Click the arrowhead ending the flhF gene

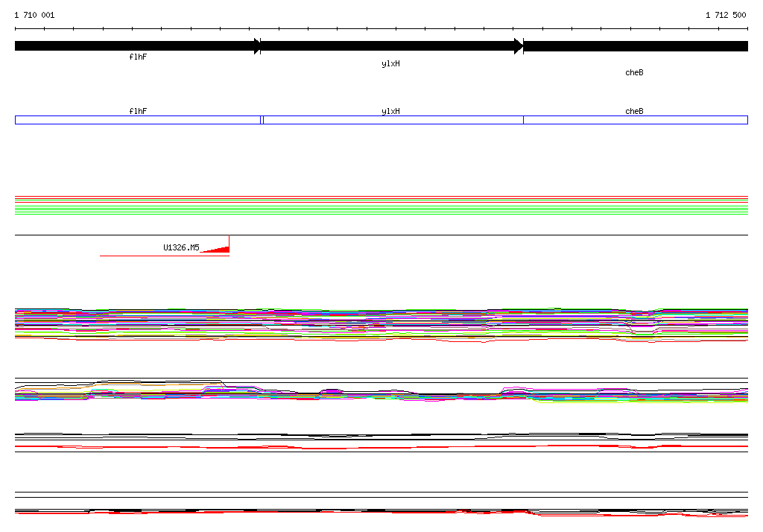[x=257, y=46]
